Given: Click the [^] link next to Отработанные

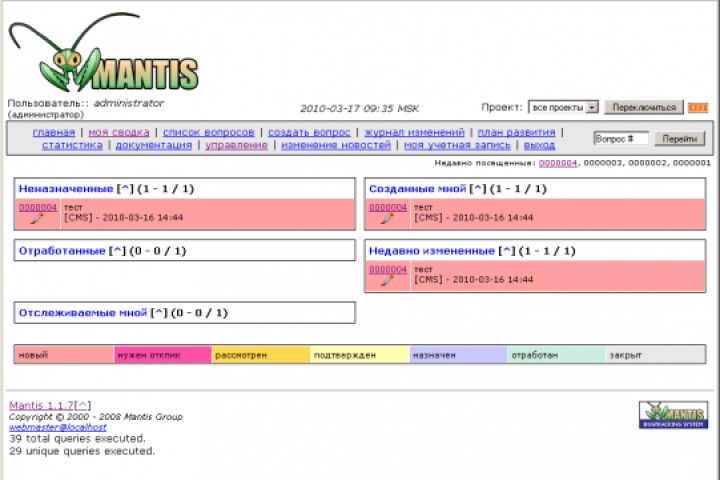Looking at the screenshot, I should pyautogui.click(x=117, y=251).
